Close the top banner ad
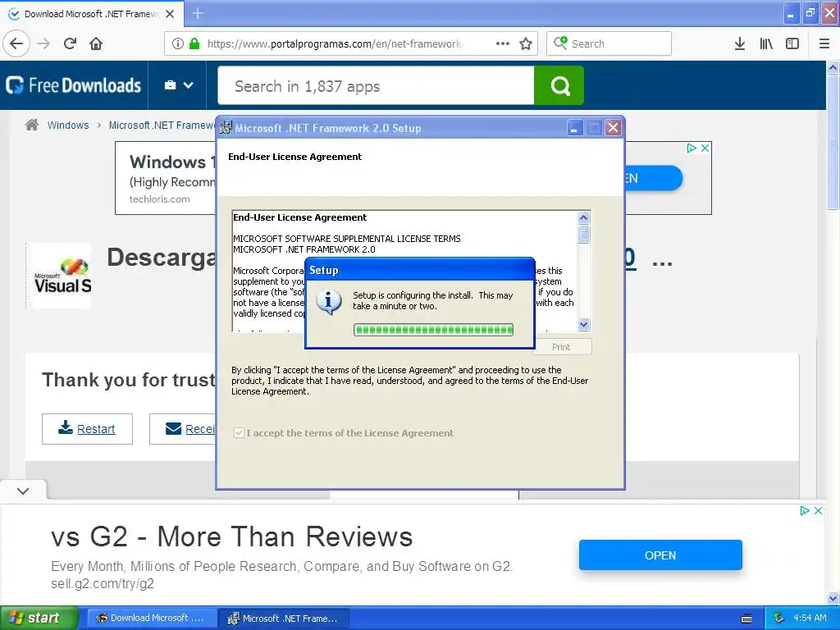This screenshot has height=630, width=840. (x=705, y=148)
